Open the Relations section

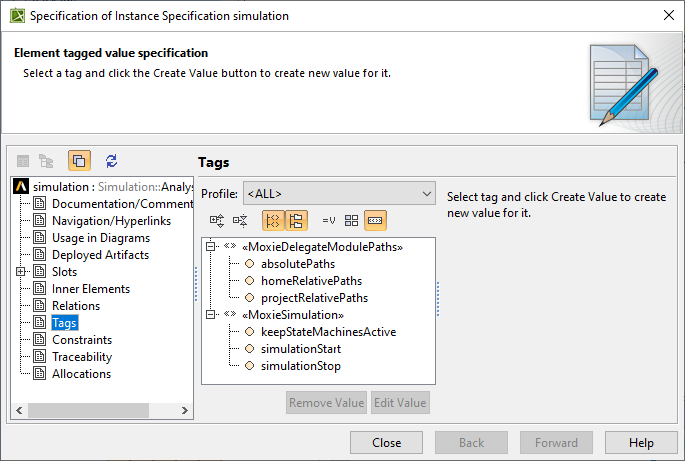click(x=76, y=305)
